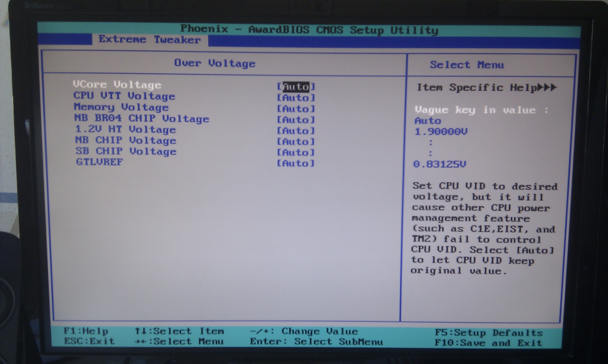The height and width of the screenshot is (364, 608).
Task: Change 1.2V HT Voltage Auto value
Action: (296, 131)
